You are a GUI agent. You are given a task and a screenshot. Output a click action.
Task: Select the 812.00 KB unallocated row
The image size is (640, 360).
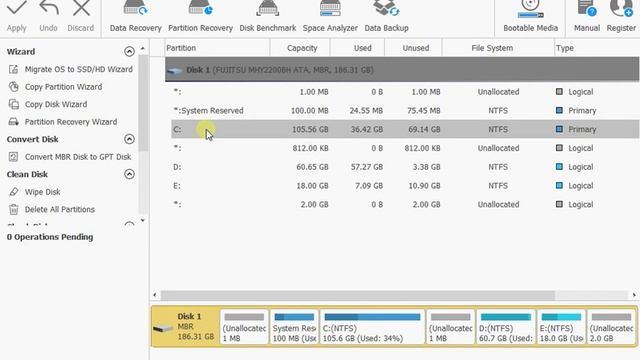pyautogui.click(x=405, y=148)
